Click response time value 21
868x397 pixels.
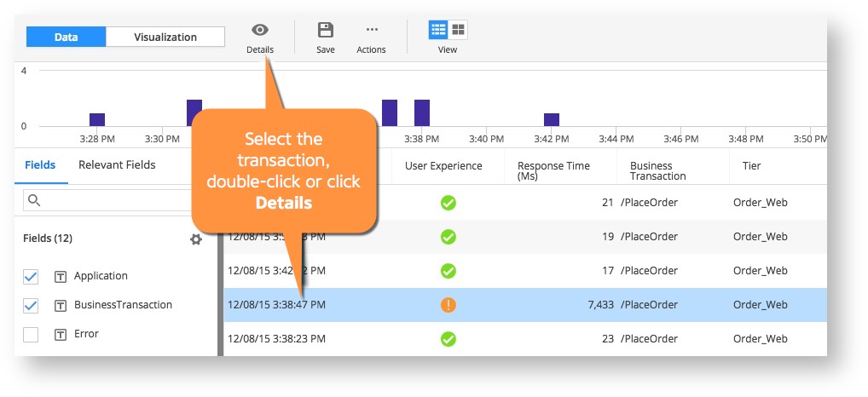608,203
